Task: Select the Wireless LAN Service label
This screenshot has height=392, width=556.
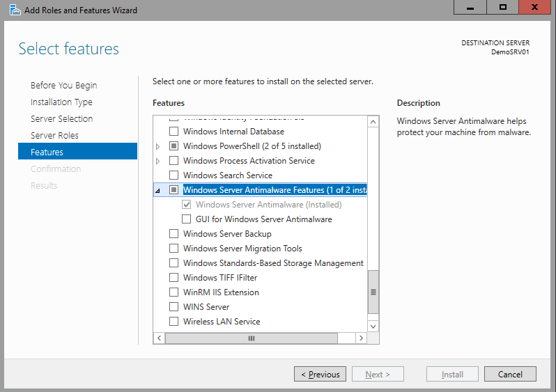Action: [x=222, y=321]
